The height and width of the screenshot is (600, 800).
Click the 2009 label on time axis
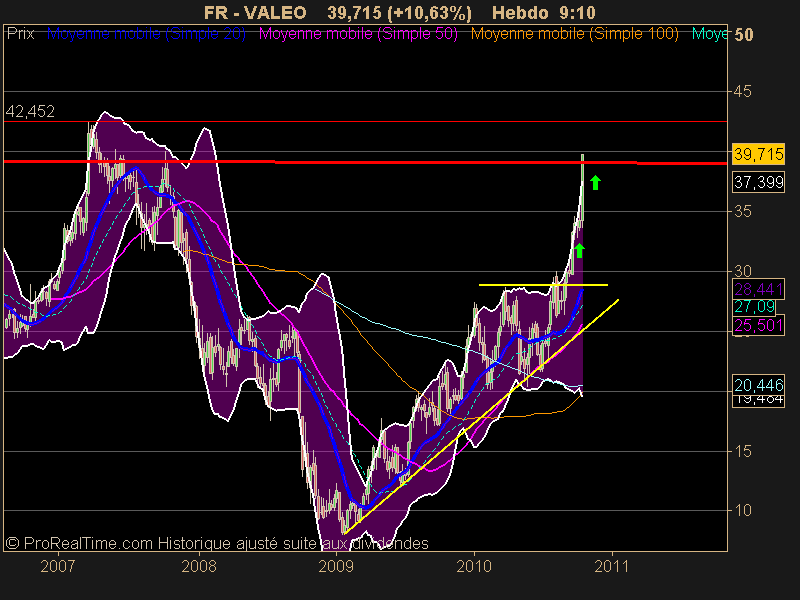pos(336,566)
